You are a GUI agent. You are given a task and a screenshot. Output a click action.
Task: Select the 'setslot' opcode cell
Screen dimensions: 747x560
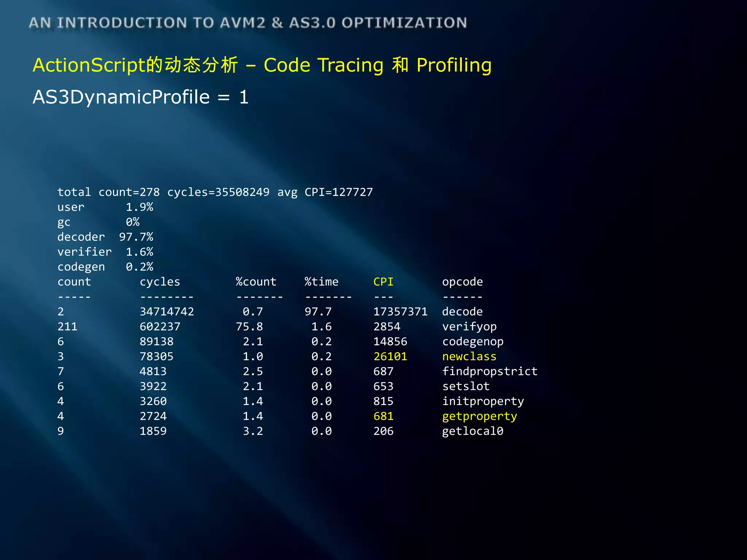point(466,386)
